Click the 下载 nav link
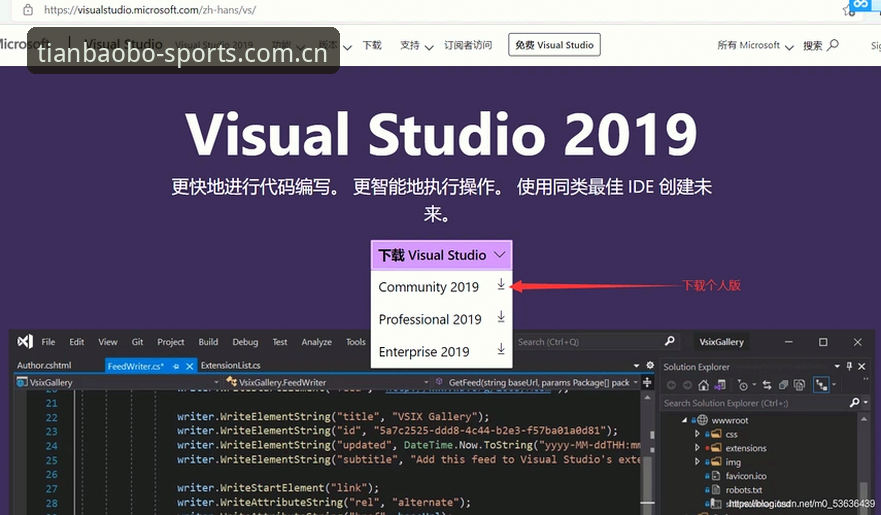 [371, 45]
